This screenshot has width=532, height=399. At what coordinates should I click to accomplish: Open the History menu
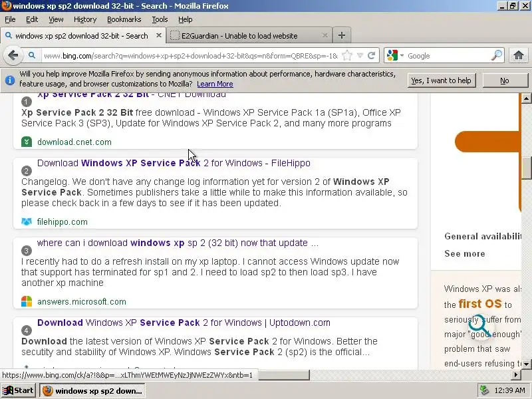click(x=85, y=19)
